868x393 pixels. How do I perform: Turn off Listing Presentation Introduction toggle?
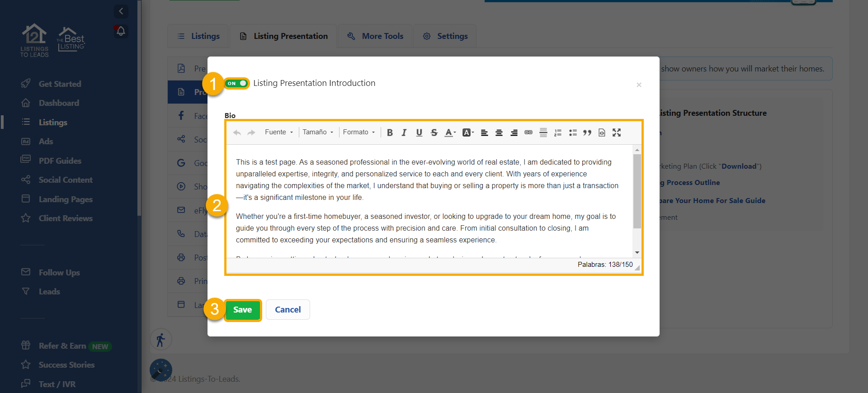click(236, 83)
